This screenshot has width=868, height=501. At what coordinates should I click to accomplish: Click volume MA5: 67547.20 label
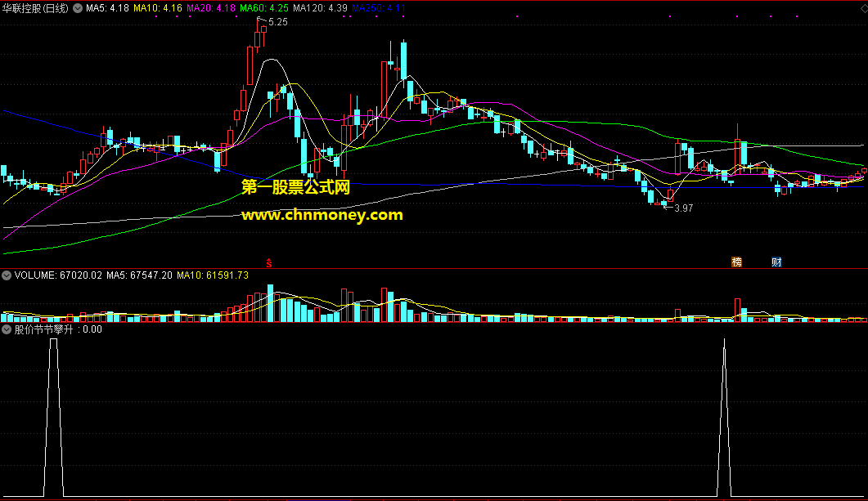tap(140, 275)
